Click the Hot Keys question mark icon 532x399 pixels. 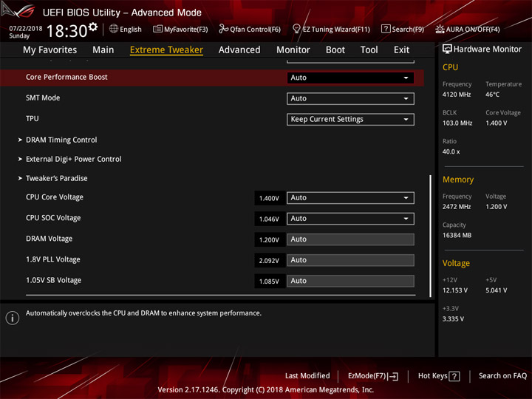click(454, 376)
